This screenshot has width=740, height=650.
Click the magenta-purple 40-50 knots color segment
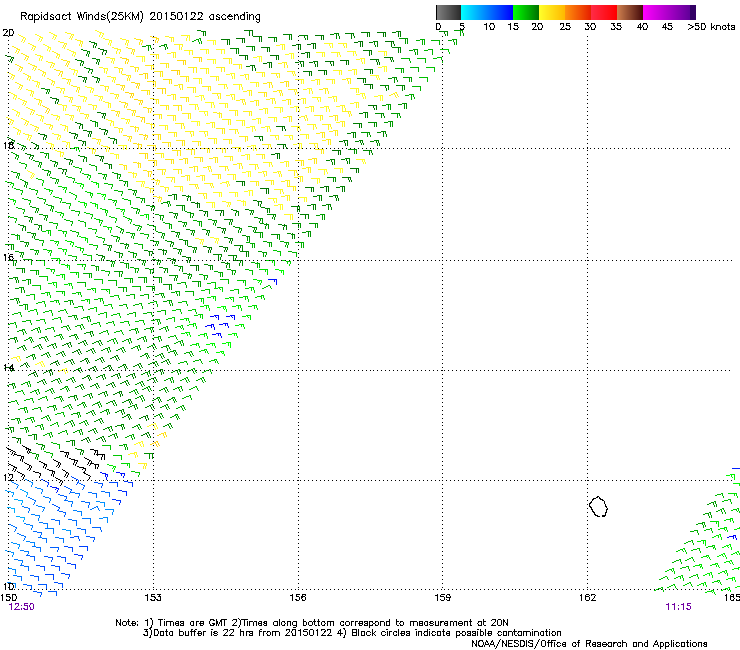(x=669, y=12)
